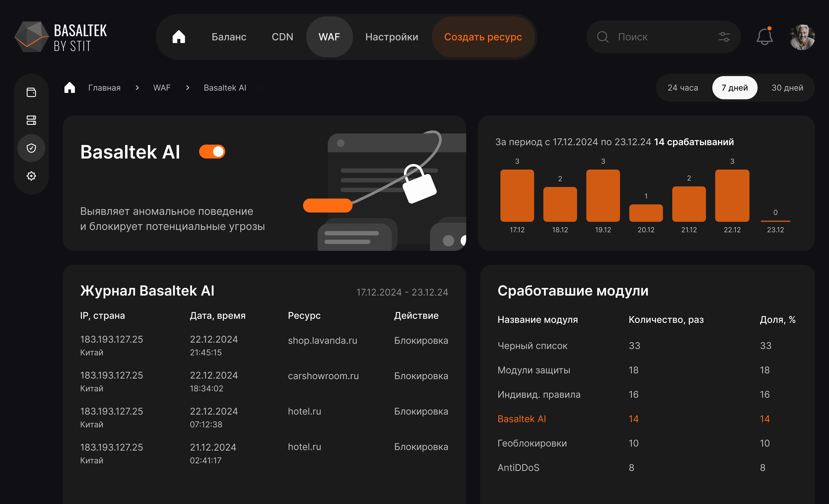The width and height of the screenshot is (829, 504).
Task: Click the 22.12 bar in chart
Action: click(732, 196)
